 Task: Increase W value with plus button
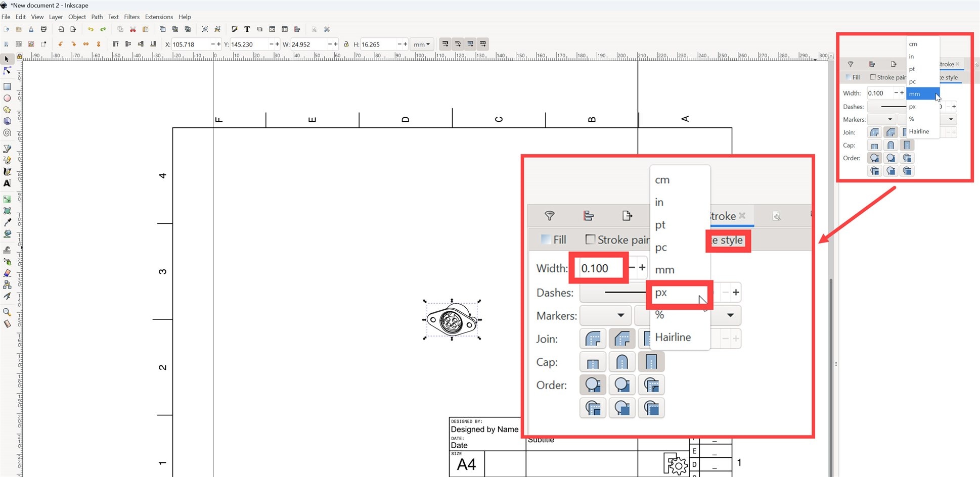click(336, 44)
